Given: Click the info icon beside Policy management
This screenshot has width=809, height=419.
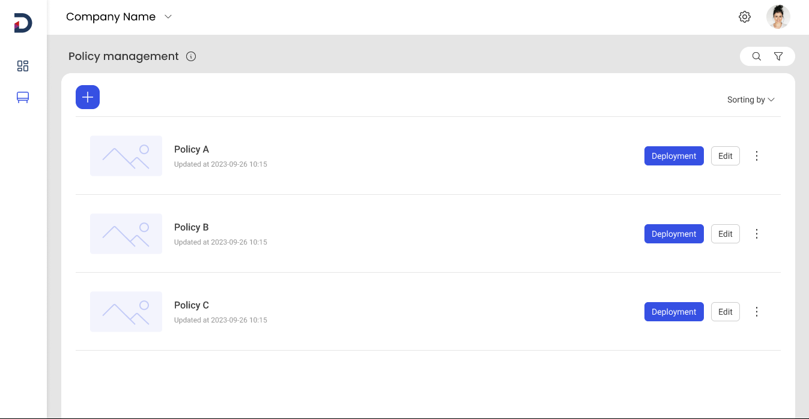Looking at the screenshot, I should (x=191, y=56).
